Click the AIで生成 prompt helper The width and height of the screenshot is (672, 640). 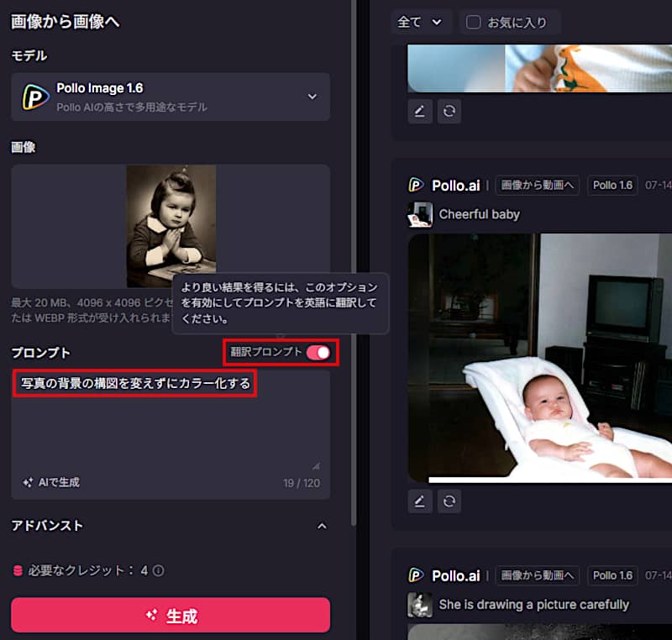[51, 482]
